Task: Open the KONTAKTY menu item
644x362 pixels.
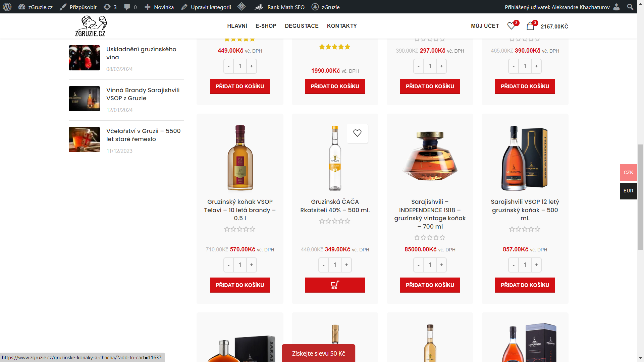Action: [x=342, y=26]
